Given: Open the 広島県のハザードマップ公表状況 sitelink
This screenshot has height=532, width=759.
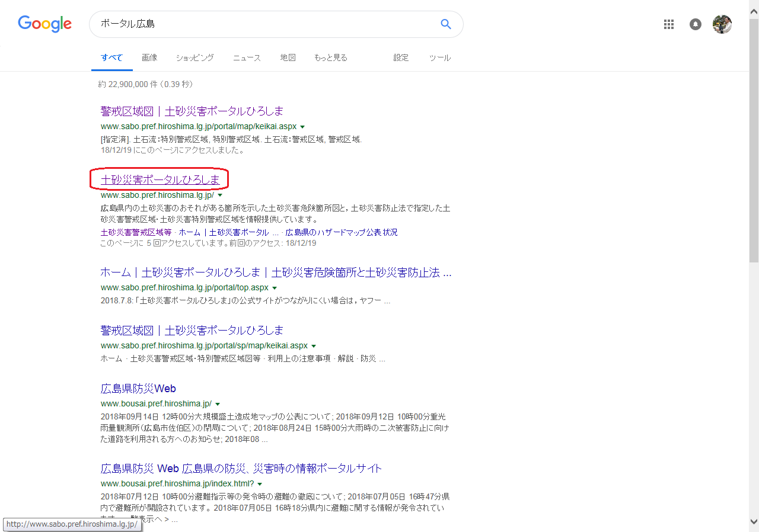Looking at the screenshot, I should [342, 232].
